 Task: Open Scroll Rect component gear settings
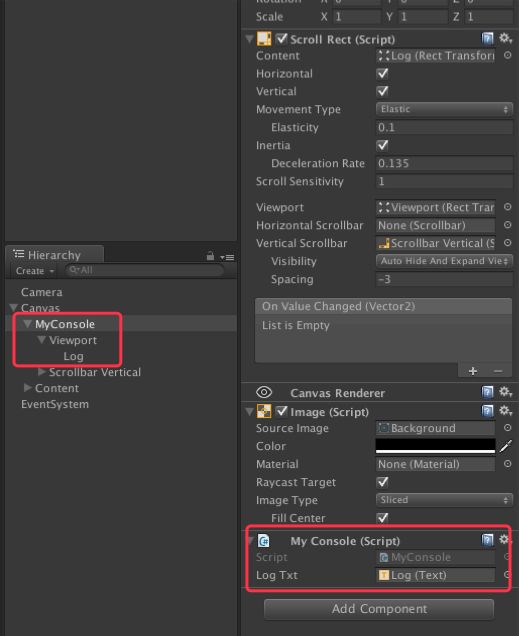(x=505, y=39)
